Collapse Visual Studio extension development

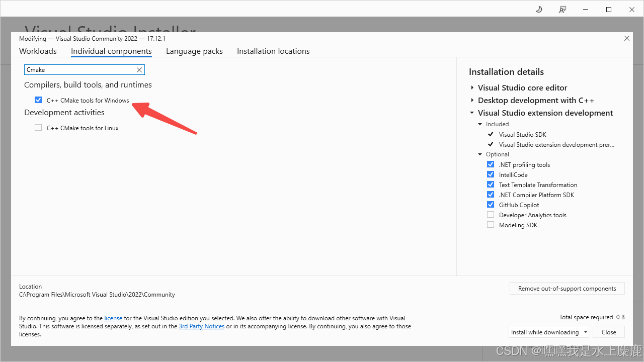(x=472, y=113)
